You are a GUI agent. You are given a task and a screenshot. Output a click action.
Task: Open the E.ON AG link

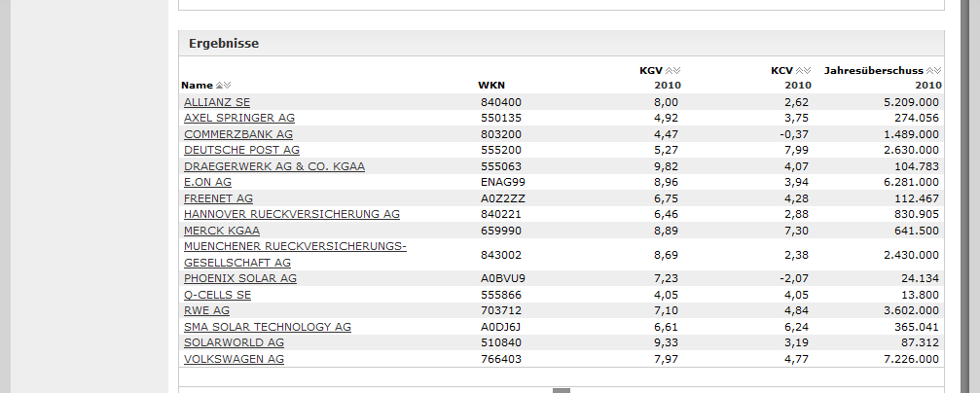pos(207,182)
